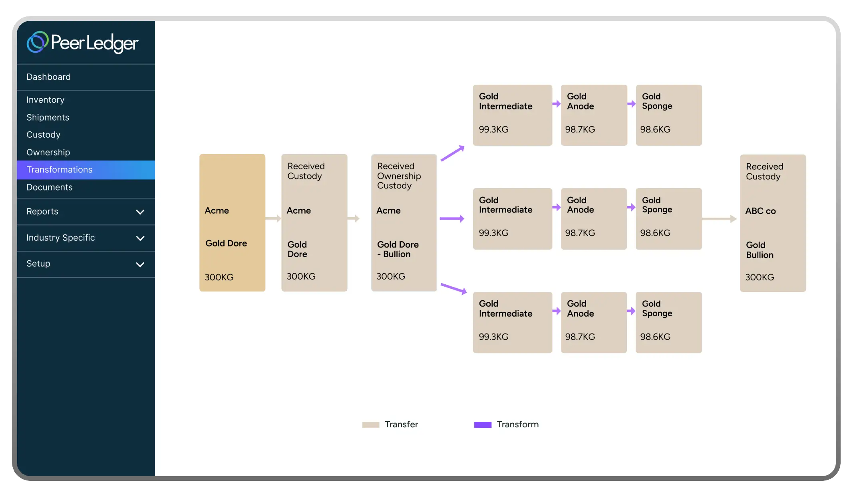Open the Dashboard menu item
855x504 pixels.
tap(48, 77)
